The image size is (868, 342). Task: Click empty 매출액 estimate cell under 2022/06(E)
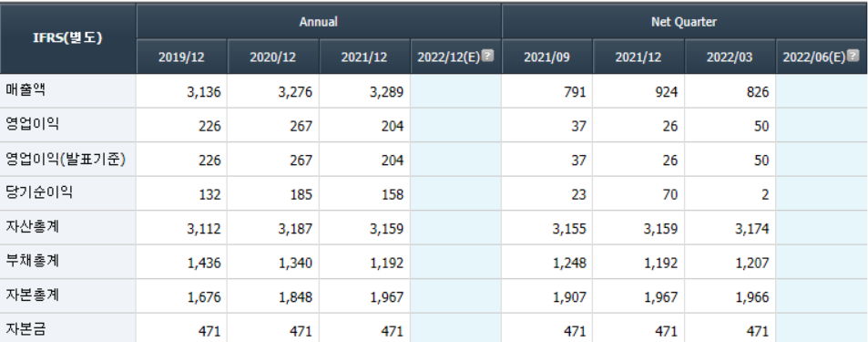pyautogui.click(x=822, y=91)
